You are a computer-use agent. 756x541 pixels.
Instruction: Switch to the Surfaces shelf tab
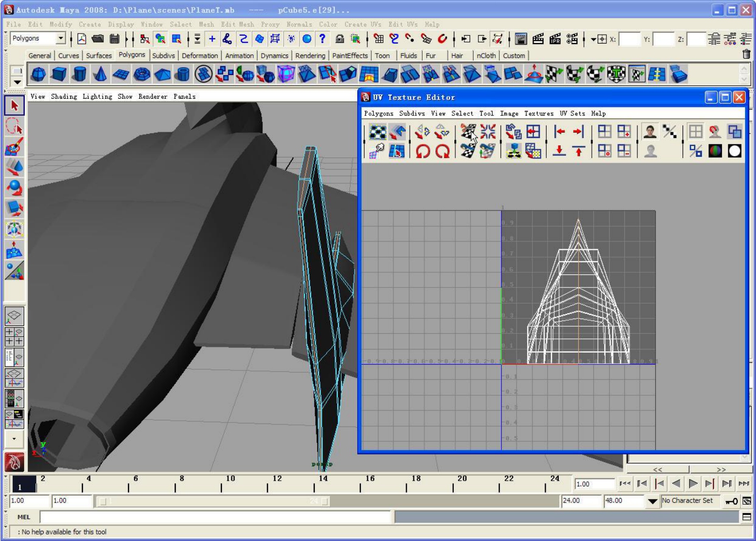tap(99, 56)
